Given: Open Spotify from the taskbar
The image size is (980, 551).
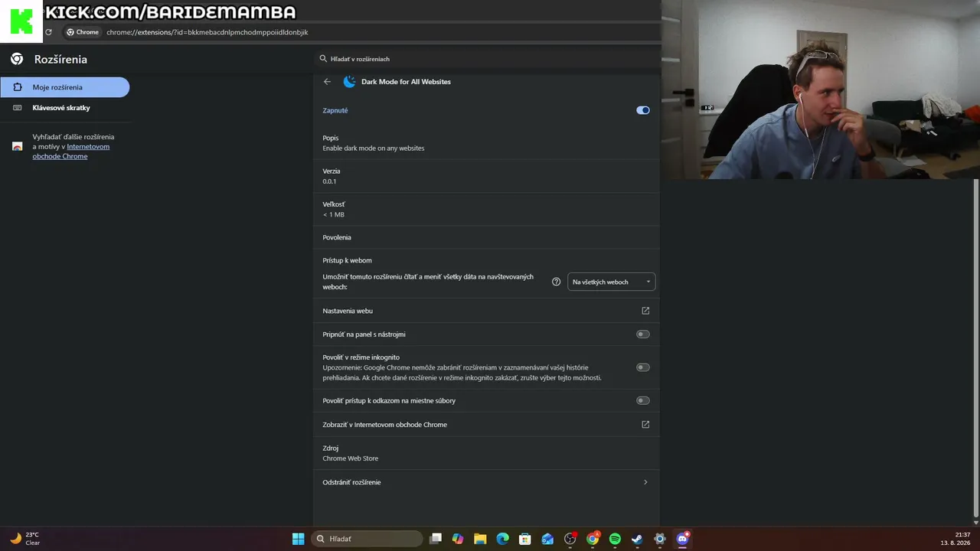Looking at the screenshot, I should (x=615, y=539).
